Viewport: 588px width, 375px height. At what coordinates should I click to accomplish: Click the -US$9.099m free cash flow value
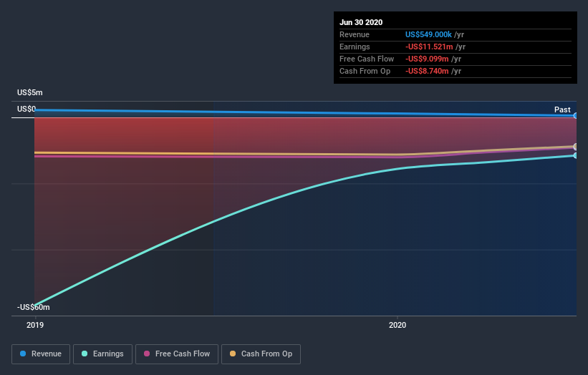click(x=427, y=59)
